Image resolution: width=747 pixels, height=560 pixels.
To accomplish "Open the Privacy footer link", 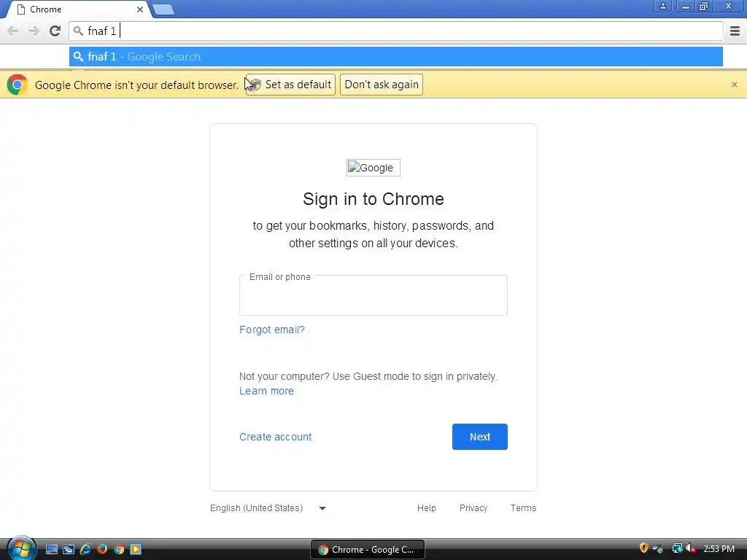I will 473,508.
